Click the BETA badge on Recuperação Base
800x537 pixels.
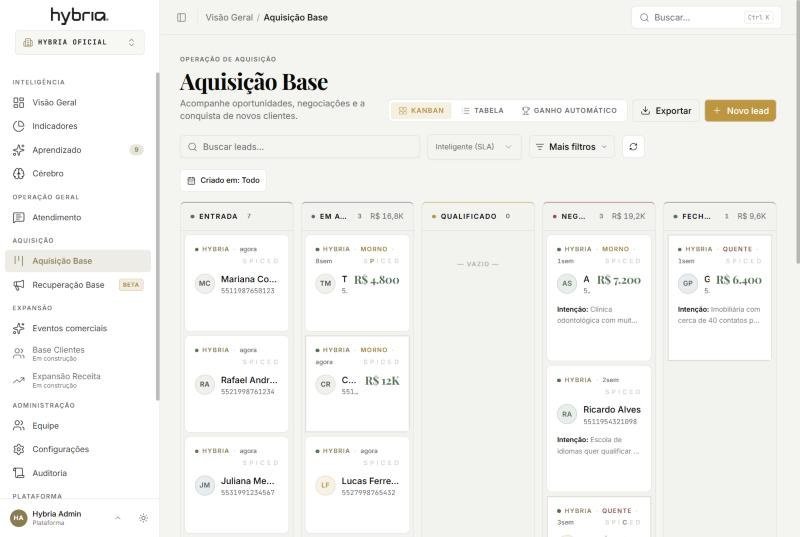coord(131,285)
